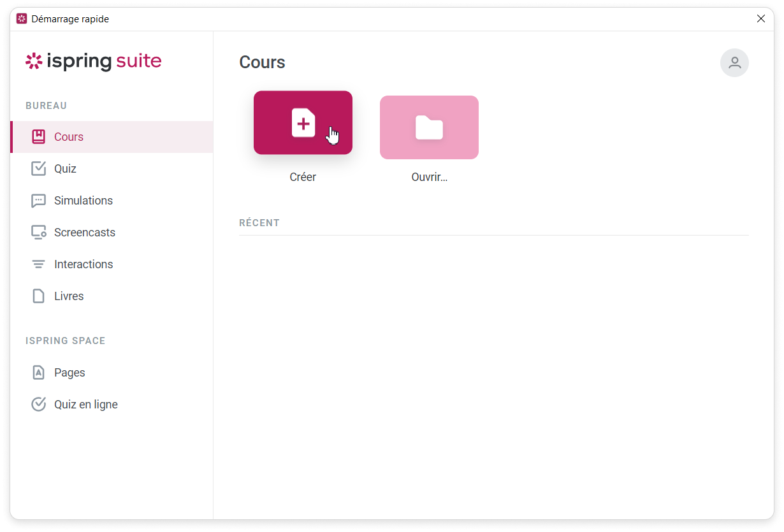Viewport: 784px width, 532px height.
Task: Click the Quiz en ligne circle-check icon
Action: (x=38, y=405)
